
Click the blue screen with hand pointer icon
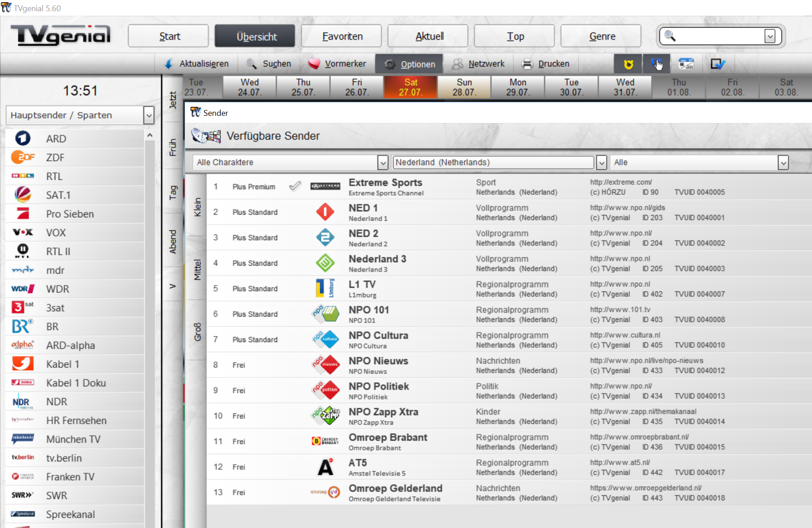coord(656,64)
